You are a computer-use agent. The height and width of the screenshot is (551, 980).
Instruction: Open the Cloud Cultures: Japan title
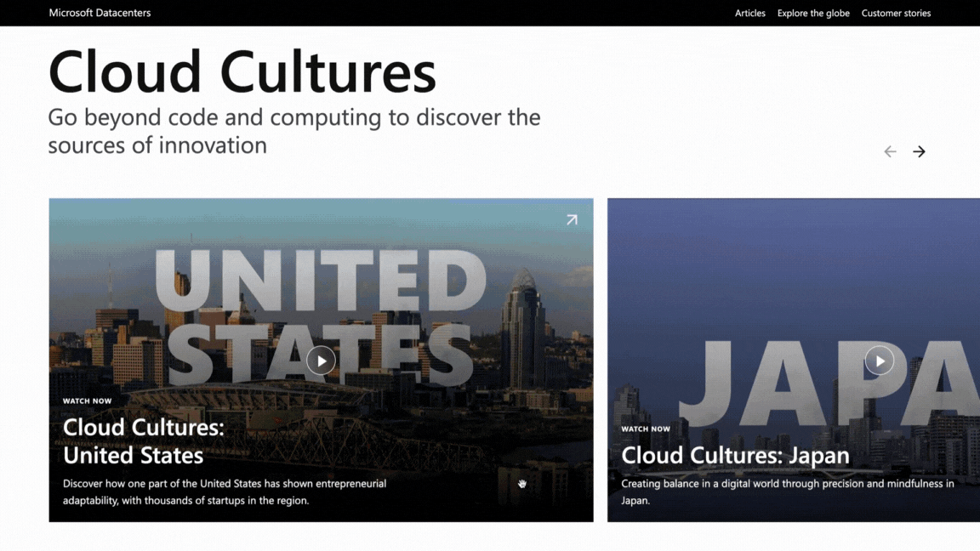735,456
